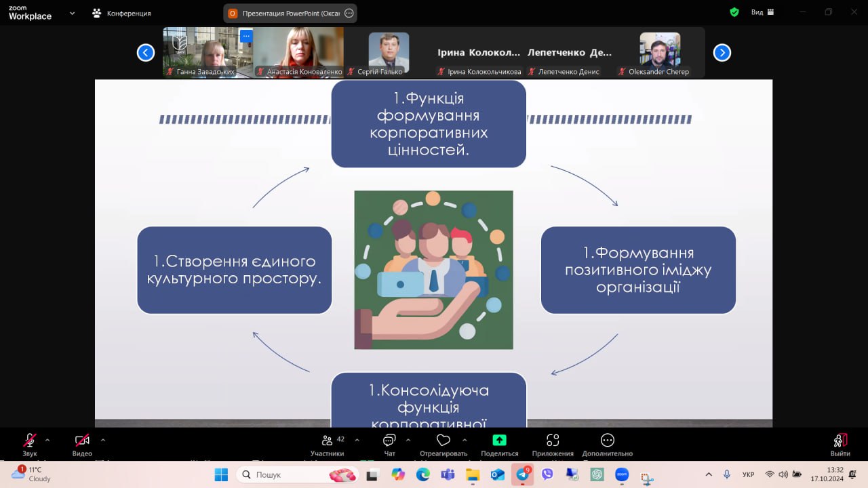Launch Copilot from the taskbar
This screenshot has width=868, height=488.
(x=397, y=474)
